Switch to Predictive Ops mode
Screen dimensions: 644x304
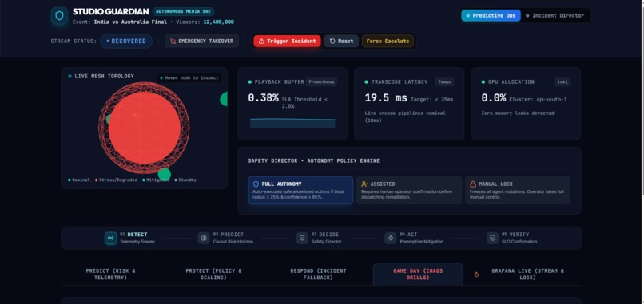[491, 16]
